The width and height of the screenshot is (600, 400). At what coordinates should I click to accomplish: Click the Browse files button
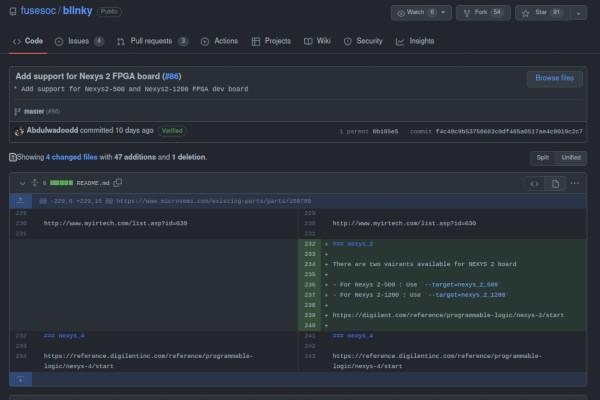[x=553, y=78]
